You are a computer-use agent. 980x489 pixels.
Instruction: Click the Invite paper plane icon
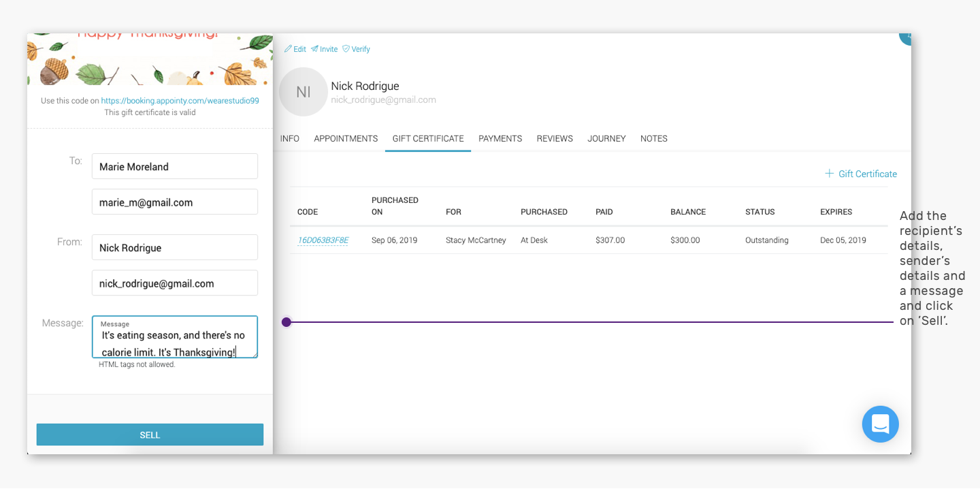(314, 49)
